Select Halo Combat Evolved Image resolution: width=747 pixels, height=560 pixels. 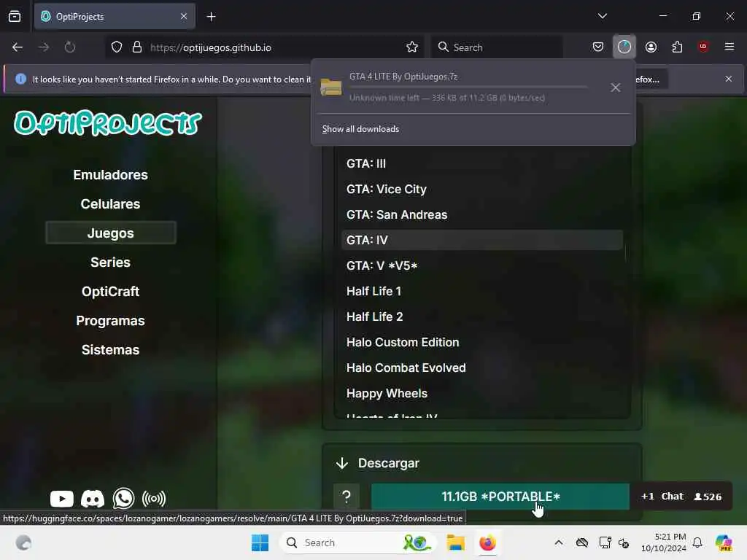coord(482,367)
